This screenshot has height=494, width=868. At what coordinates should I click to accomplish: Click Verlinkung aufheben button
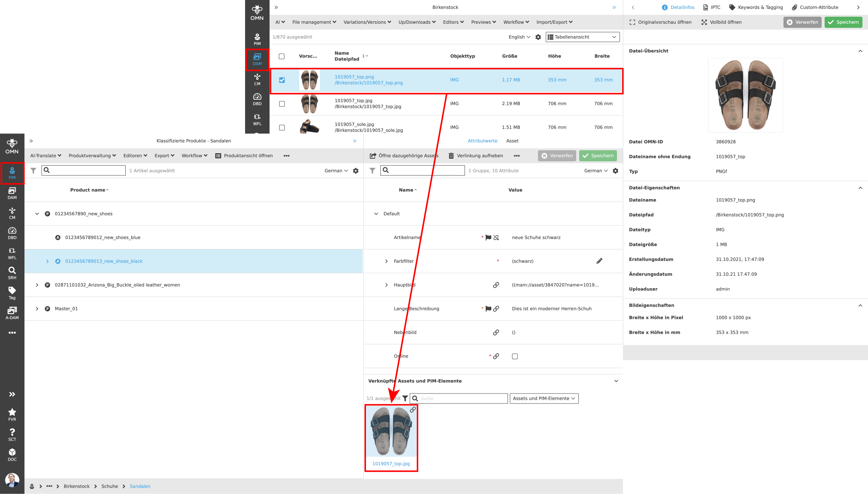tap(475, 156)
